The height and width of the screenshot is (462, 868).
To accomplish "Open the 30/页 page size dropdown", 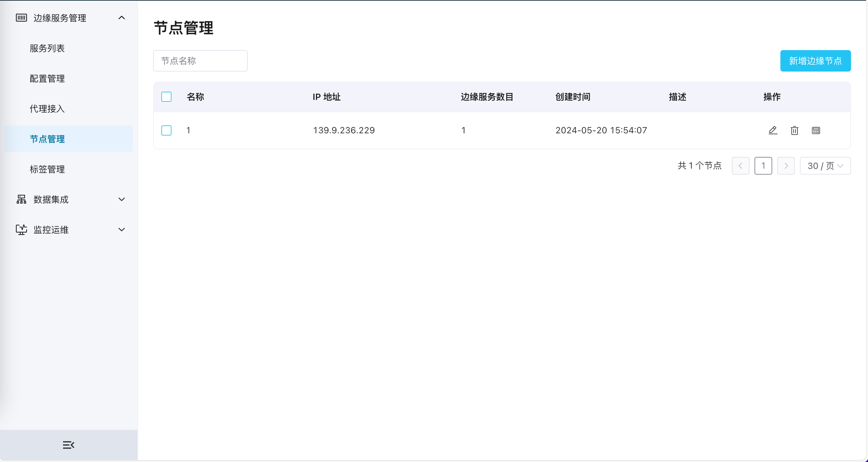I will pos(825,165).
